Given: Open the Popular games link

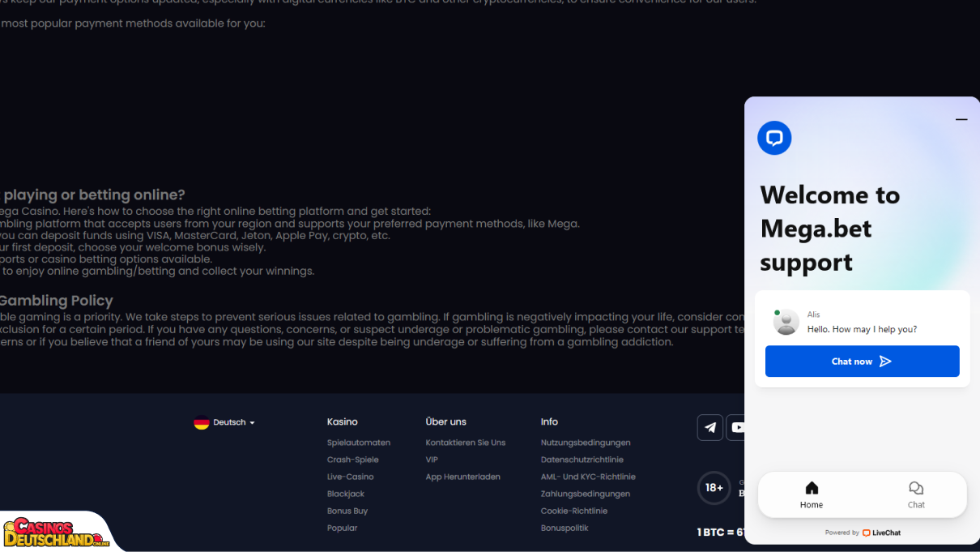Looking at the screenshot, I should coord(343,528).
